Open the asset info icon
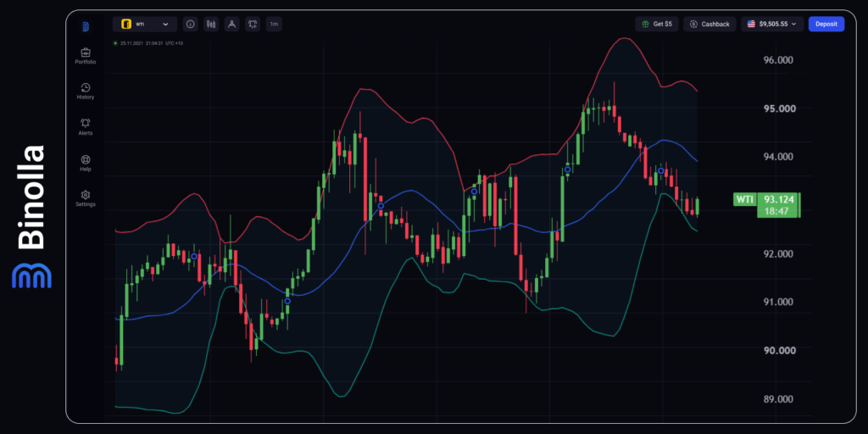 (191, 25)
